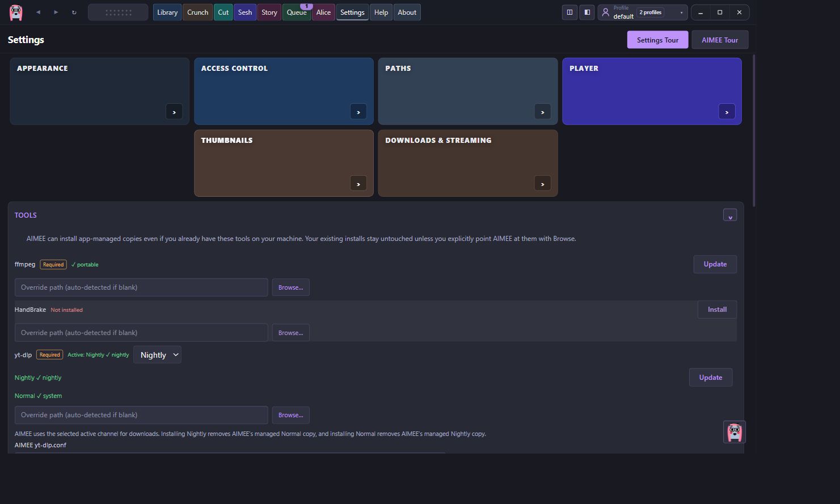Click the dotted drag handle in the title bar

tap(118, 12)
